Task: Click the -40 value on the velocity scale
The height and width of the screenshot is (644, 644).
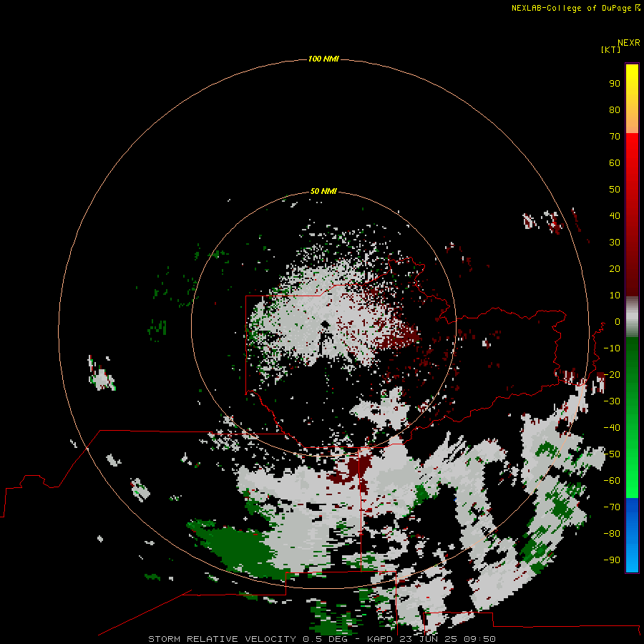Action: pyautogui.click(x=612, y=428)
